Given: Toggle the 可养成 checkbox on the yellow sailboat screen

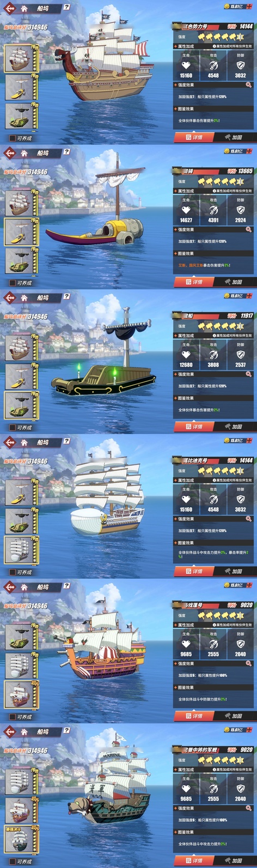Looking at the screenshot, I should click(x=12, y=283).
